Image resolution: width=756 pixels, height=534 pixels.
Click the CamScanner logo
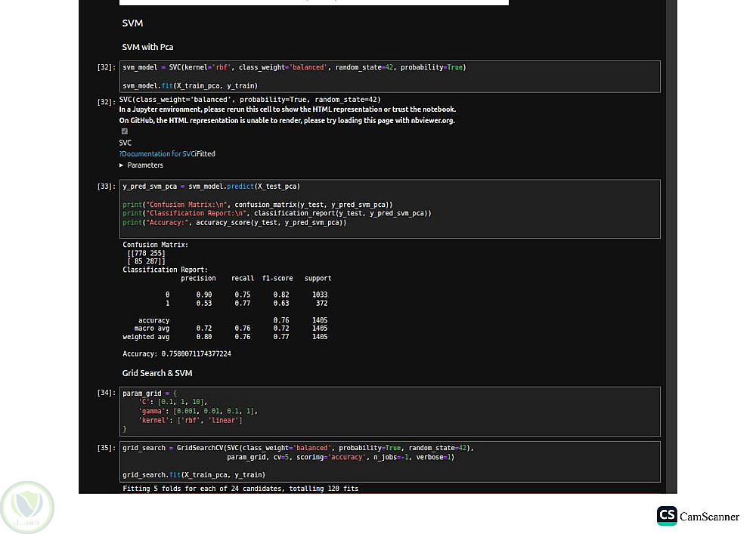(x=698, y=516)
